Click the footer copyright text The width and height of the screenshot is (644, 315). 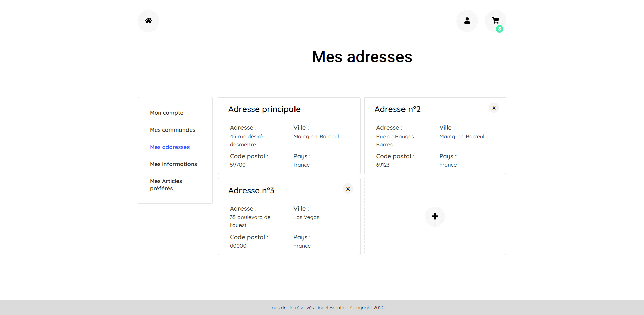pyautogui.click(x=327, y=308)
